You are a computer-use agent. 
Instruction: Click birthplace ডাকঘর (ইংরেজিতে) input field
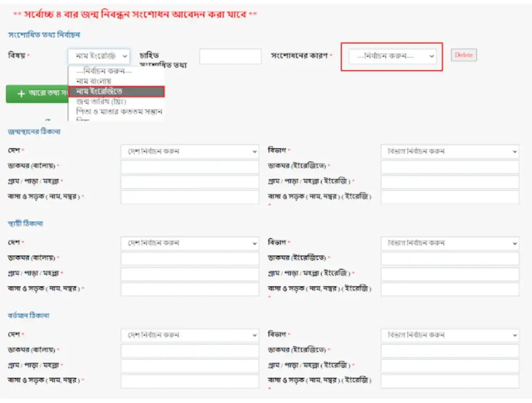[450, 167]
